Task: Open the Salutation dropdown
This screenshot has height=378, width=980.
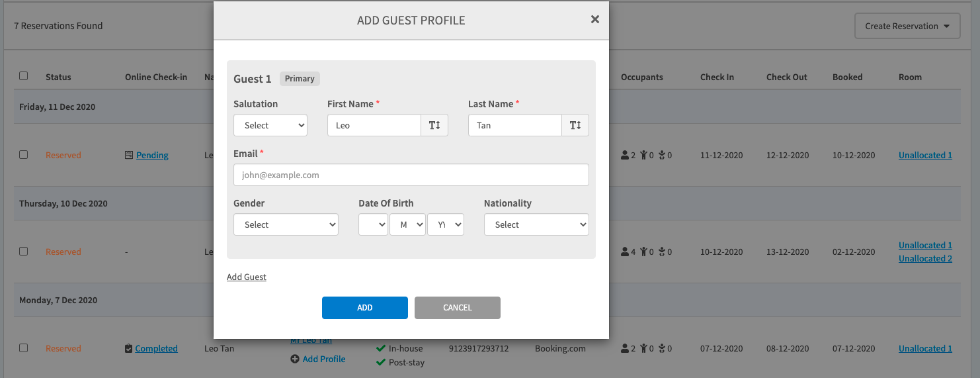Action: (x=270, y=125)
